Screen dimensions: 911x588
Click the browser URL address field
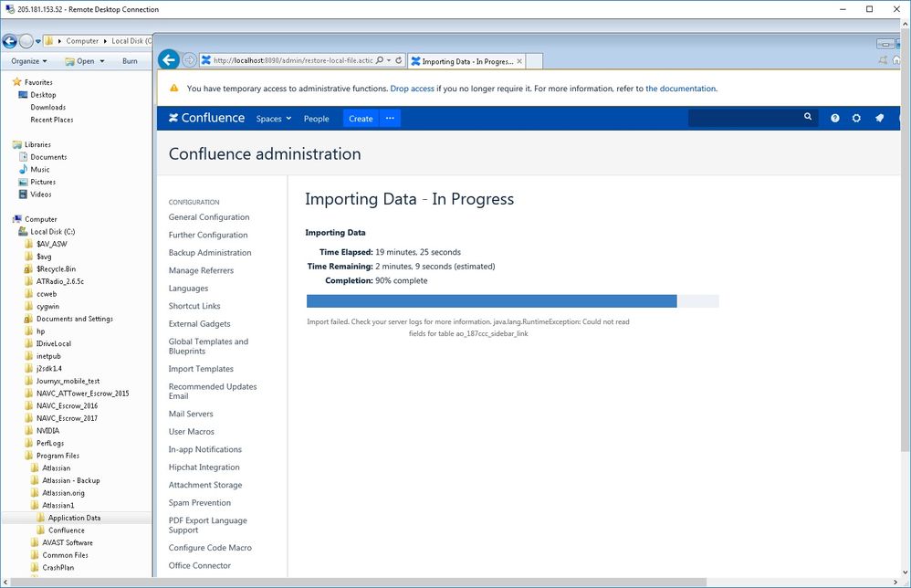tap(293, 60)
